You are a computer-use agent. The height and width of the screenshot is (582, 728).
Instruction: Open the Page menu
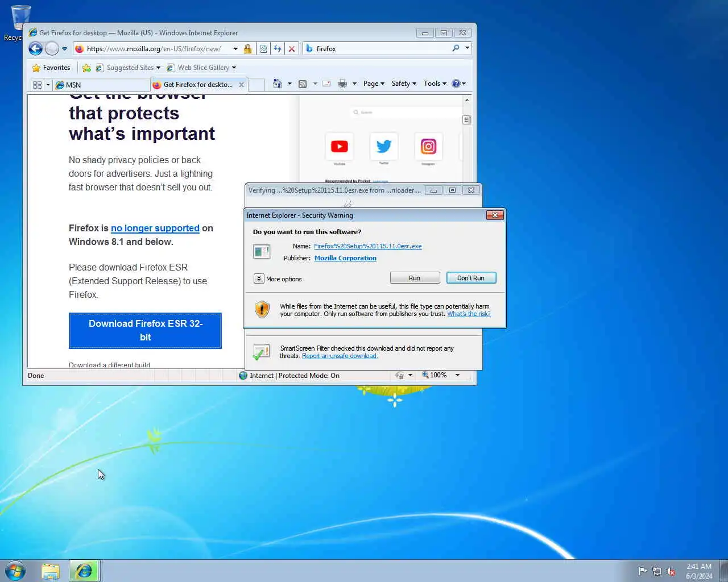[x=374, y=84]
